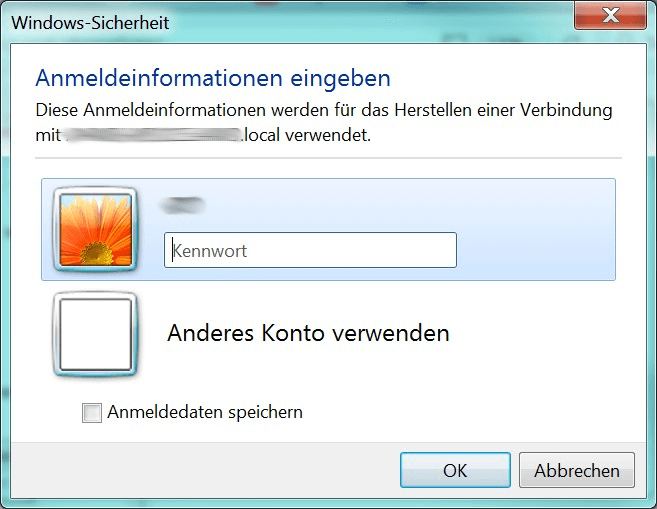Click the blurred server name before .local
The height and width of the screenshot is (509, 657).
(154, 135)
